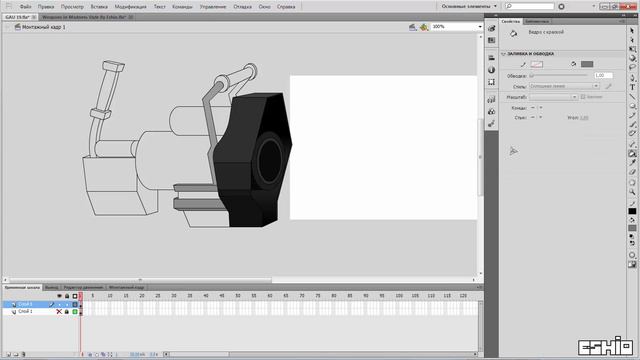This screenshot has height=360, width=640.
Task: Open the Масштаб scale dropdown
Action: point(553,97)
